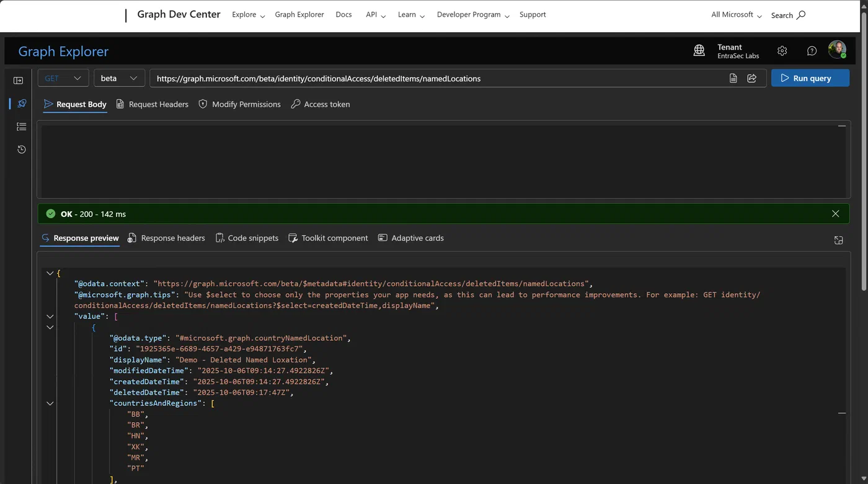This screenshot has width=868, height=484.
Task: Collapse the root JSON object
Action: 50,273
